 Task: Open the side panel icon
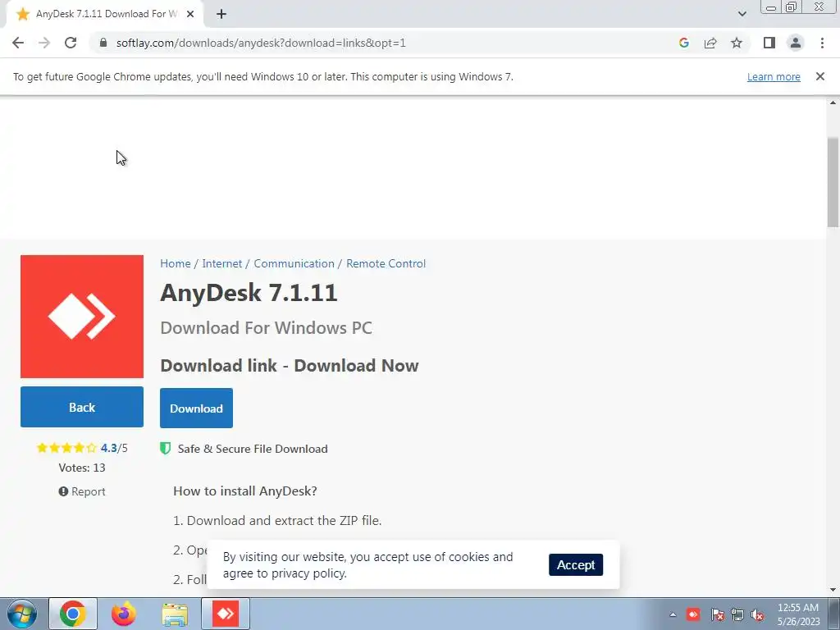(769, 43)
